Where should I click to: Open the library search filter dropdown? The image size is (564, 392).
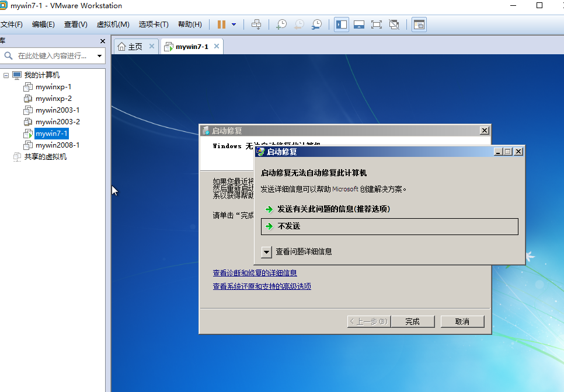pyautogui.click(x=99, y=56)
